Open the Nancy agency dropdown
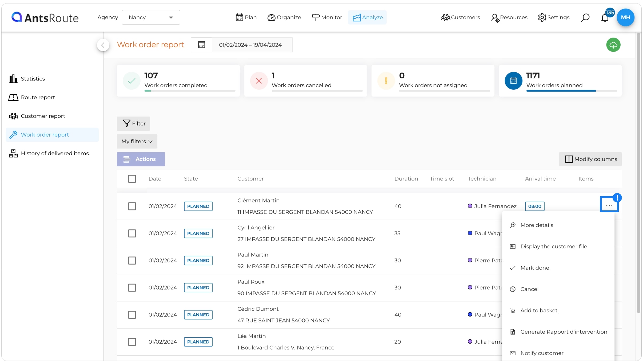The height and width of the screenshot is (364, 643). tap(151, 17)
